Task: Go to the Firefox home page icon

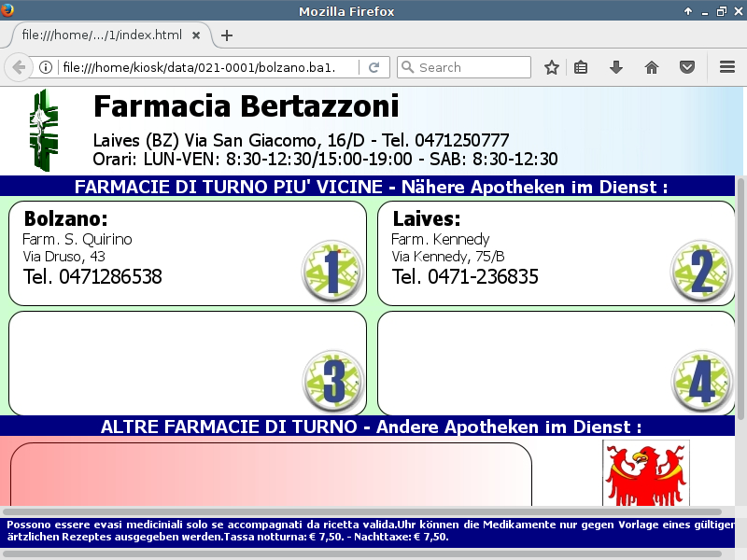Action: [652, 67]
